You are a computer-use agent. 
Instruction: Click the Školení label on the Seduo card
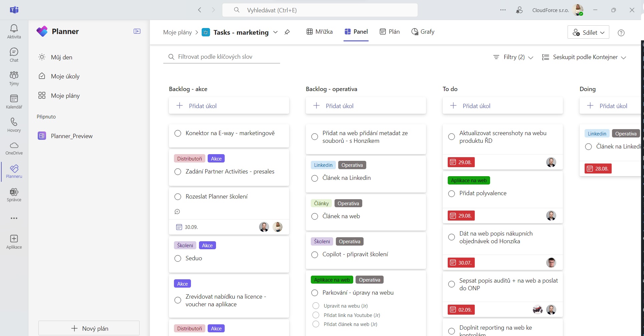click(185, 246)
